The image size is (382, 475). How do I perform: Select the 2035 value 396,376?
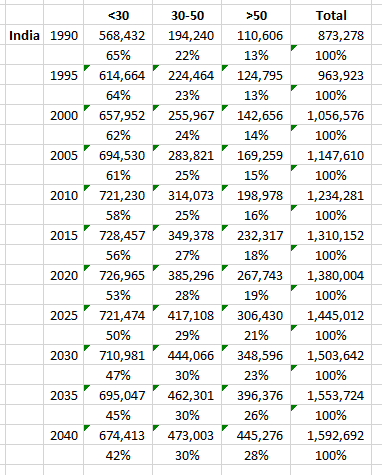(256, 395)
